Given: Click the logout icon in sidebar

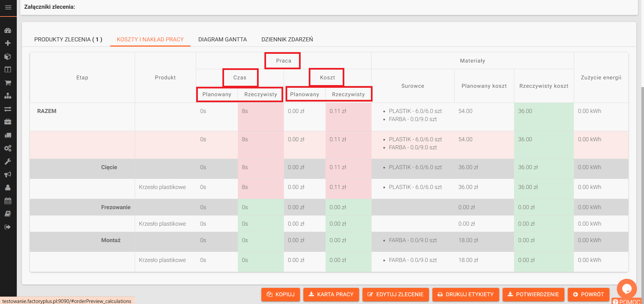Looking at the screenshot, I should [8, 227].
